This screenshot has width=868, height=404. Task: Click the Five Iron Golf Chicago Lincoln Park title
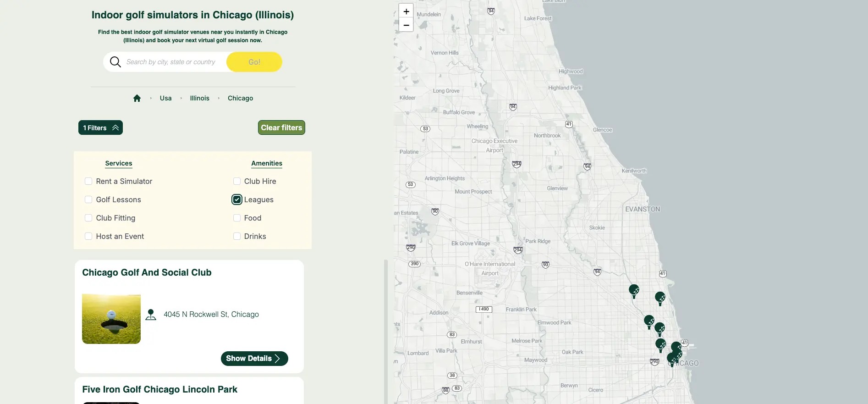coord(159,389)
